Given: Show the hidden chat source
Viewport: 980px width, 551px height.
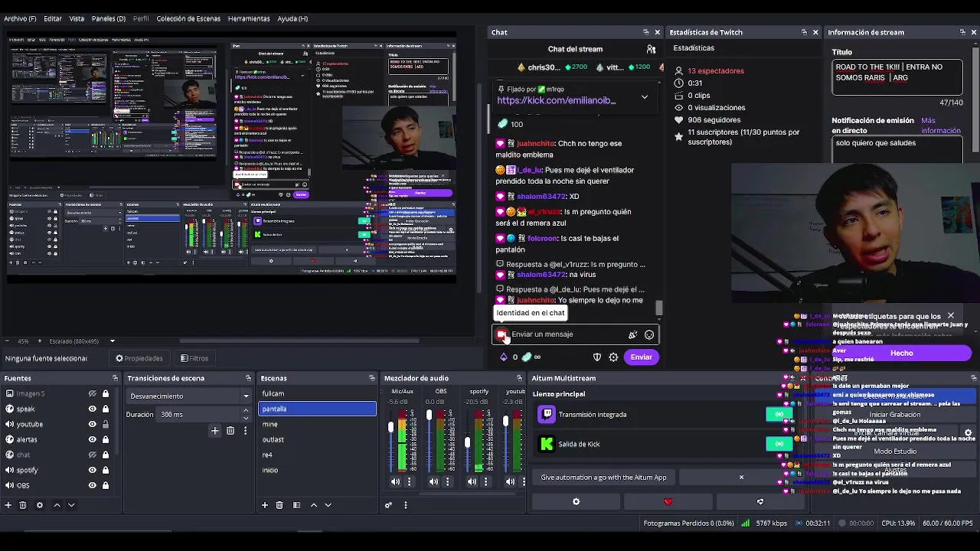Looking at the screenshot, I should (x=93, y=455).
